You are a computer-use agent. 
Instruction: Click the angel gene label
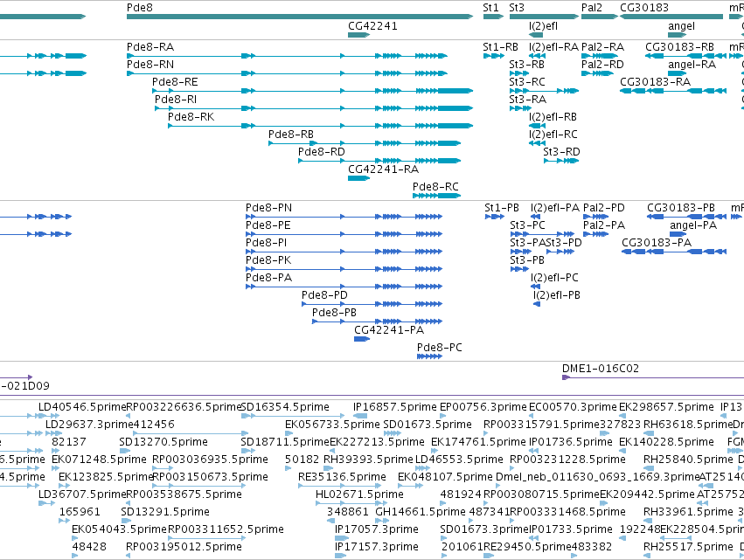click(681, 26)
